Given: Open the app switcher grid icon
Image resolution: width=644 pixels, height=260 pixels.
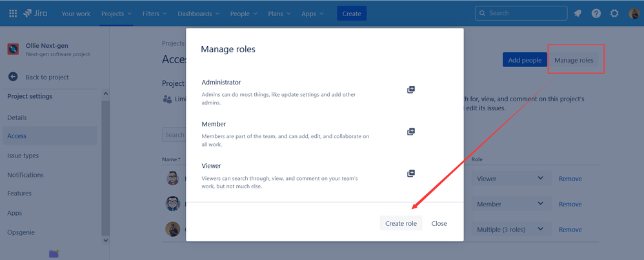Looking at the screenshot, I should click(13, 13).
